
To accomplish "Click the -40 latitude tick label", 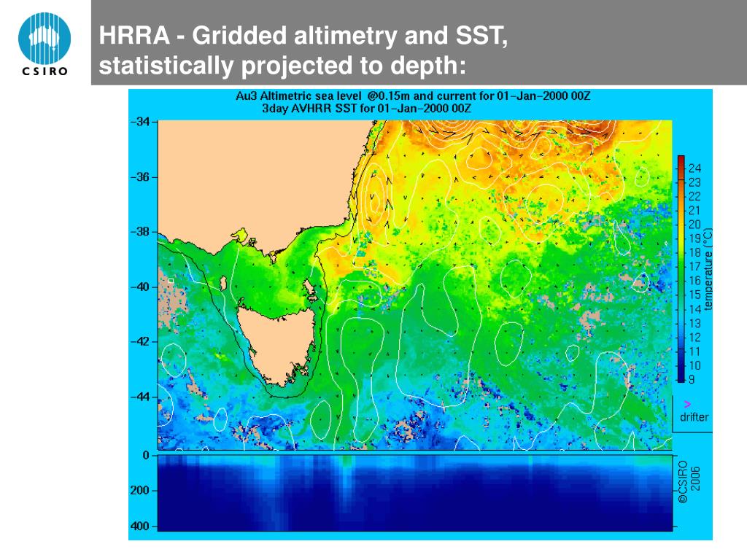I will coord(140,287).
